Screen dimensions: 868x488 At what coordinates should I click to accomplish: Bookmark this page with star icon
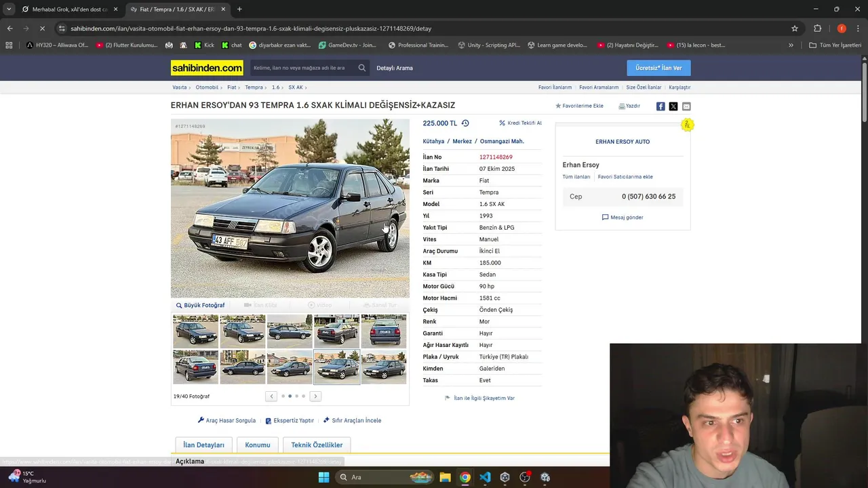click(x=795, y=28)
